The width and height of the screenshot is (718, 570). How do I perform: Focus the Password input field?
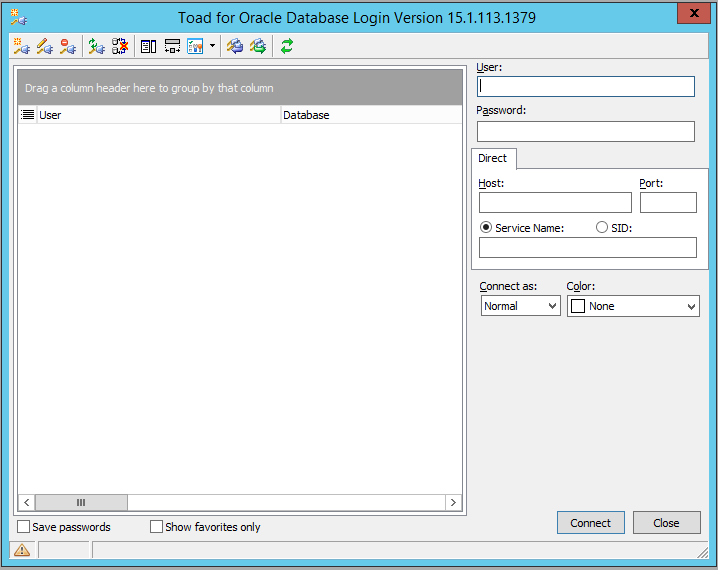[x=586, y=131]
